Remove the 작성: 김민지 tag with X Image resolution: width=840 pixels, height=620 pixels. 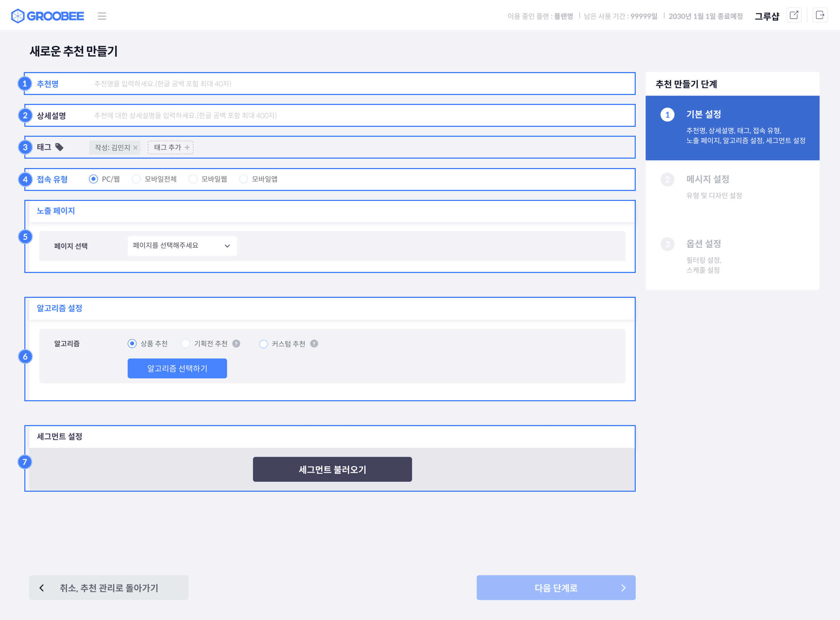[x=135, y=147]
